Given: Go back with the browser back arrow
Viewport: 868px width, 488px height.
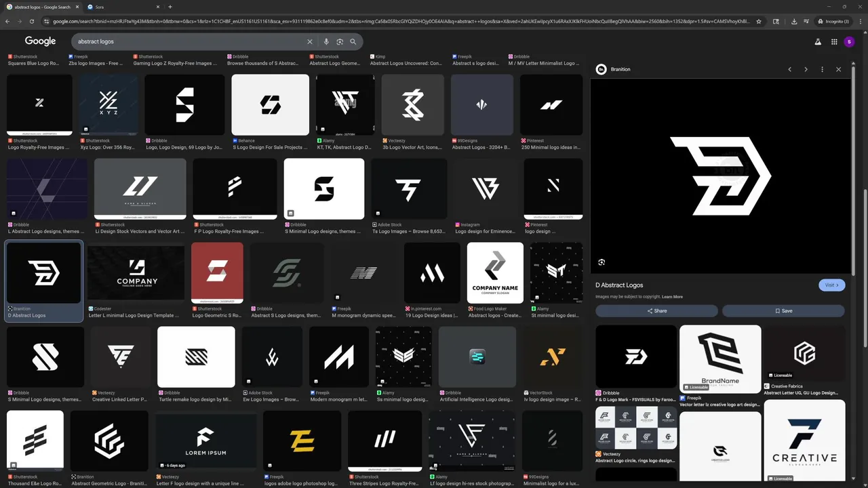Looking at the screenshot, I should pyautogui.click(x=7, y=21).
